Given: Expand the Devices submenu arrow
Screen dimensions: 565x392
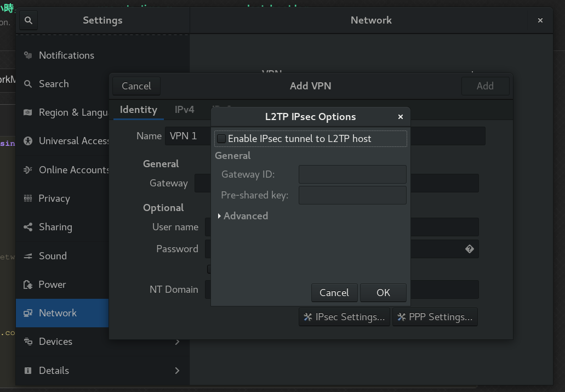Looking at the screenshot, I should pos(177,342).
